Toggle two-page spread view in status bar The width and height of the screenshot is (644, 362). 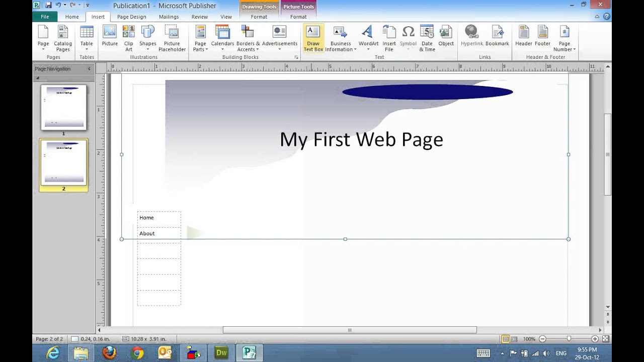(514, 339)
